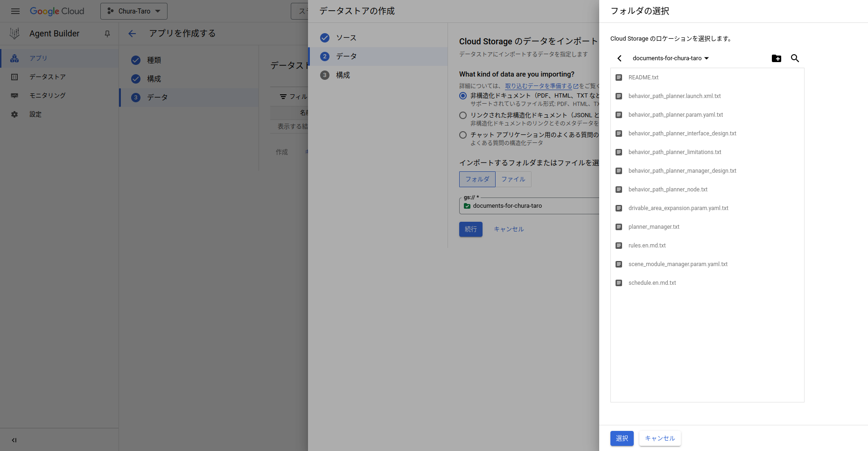The image size is (868, 451).
Task: Go back in the folder browser
Action: (620, 58)
